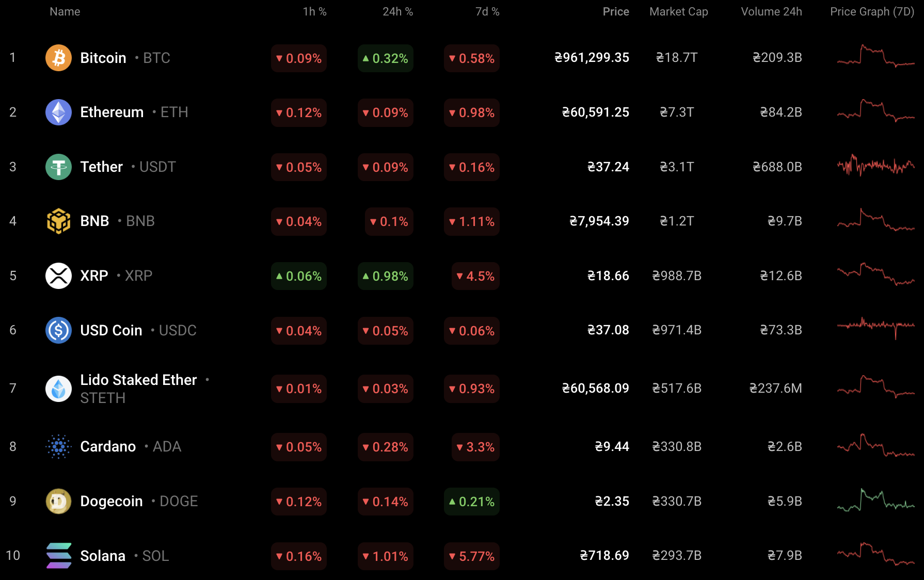924x580 pixels.
Task: Click the USD Coin logo
Action: pyautogui.click(x=58, y=330)
